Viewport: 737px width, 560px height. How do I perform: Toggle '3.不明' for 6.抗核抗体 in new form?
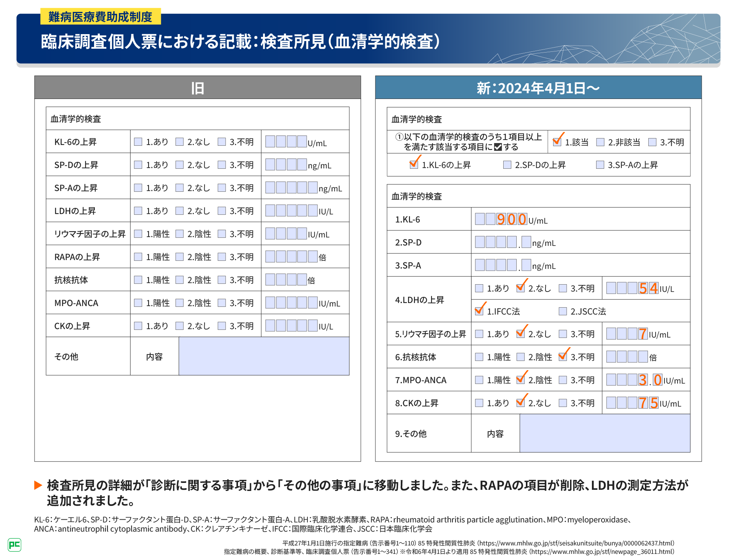coord(563,357)
